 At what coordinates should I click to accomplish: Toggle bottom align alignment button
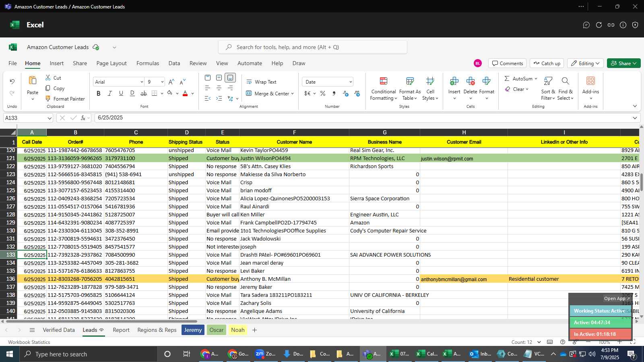pyautogui.click(x=230, y=78)
